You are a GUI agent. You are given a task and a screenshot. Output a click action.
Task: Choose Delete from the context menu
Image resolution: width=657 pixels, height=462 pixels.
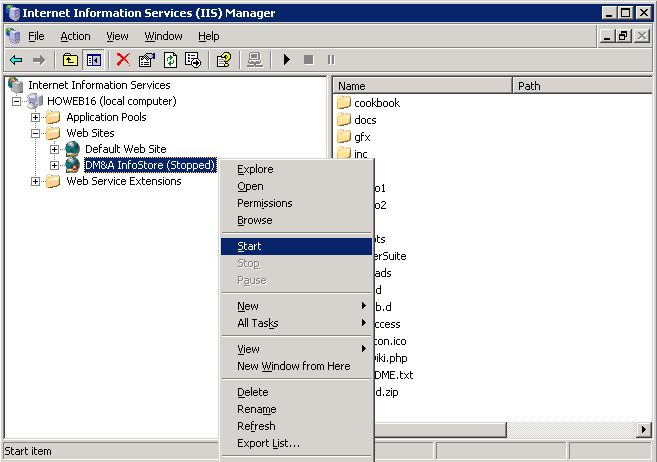coord(296,392)
